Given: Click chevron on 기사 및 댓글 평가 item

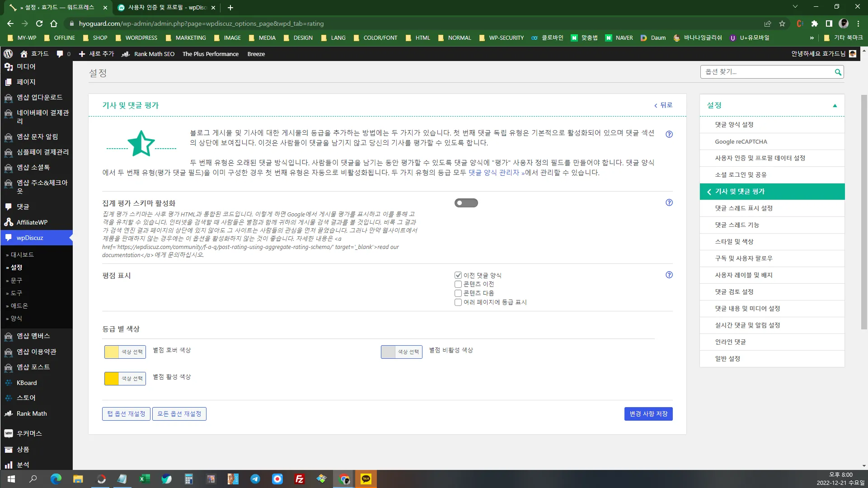Looking at the screenshot, I should [709, 192].
